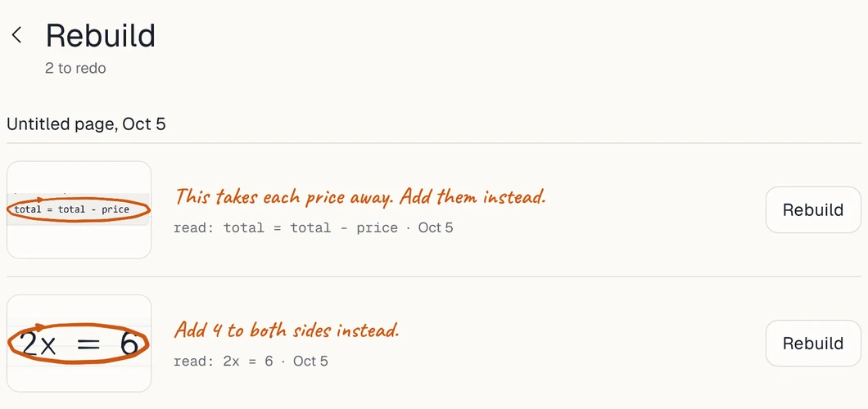Click the Rebuild button for 2x = 6
This screenshot has height=409, width=868.
click(x=812, y=344)
